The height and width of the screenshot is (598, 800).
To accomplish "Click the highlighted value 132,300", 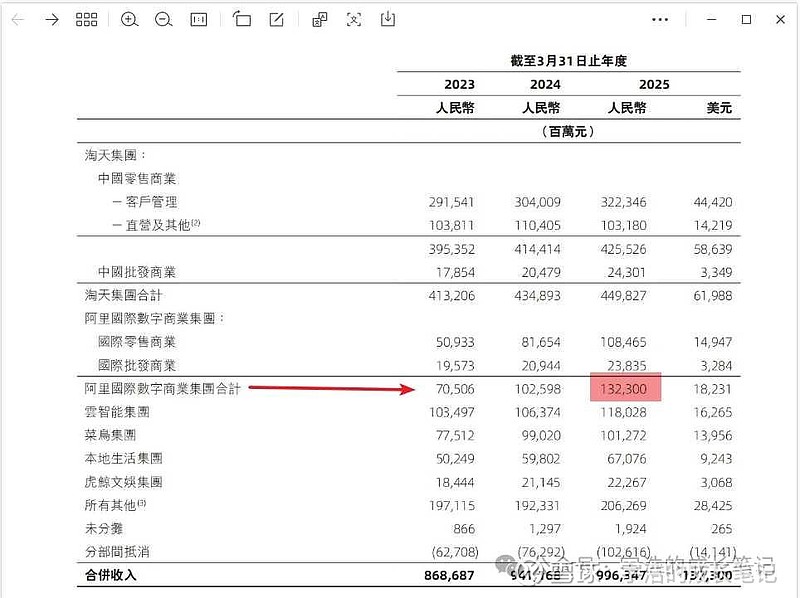I will pos(623,389).
